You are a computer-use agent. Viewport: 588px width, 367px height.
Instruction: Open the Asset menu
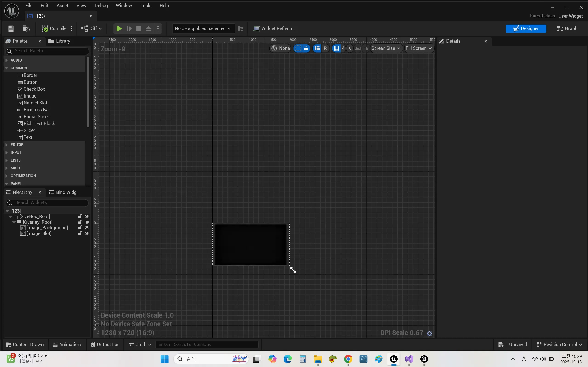point(62,5)
